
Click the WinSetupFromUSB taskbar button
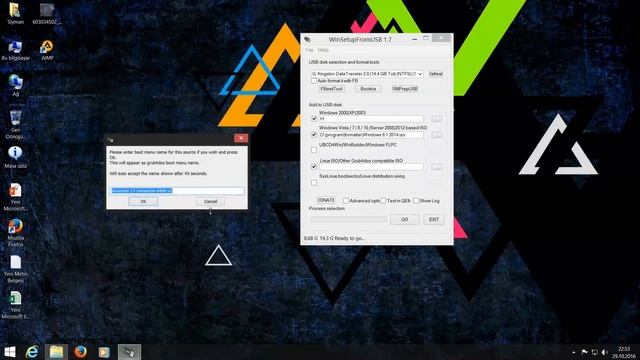[129, 352]
